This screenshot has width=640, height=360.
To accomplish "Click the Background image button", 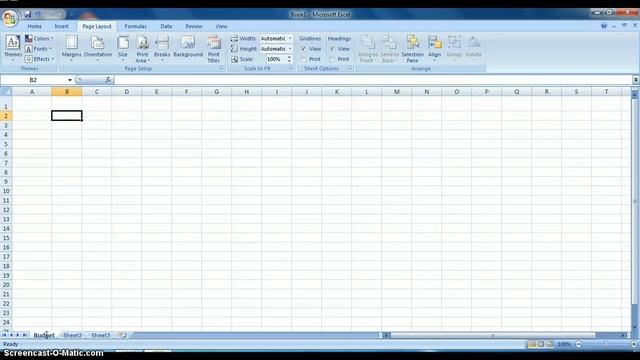I will (188, 46).
